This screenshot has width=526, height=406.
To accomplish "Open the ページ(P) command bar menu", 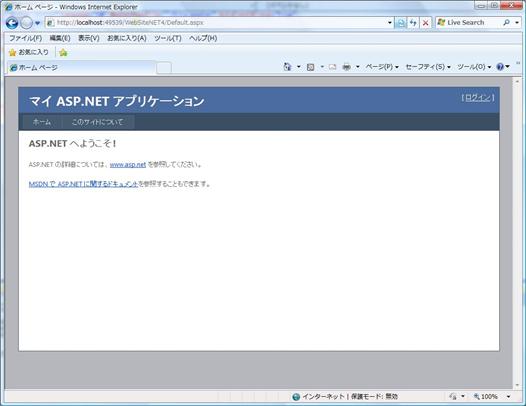I will (x=382, y=67).
